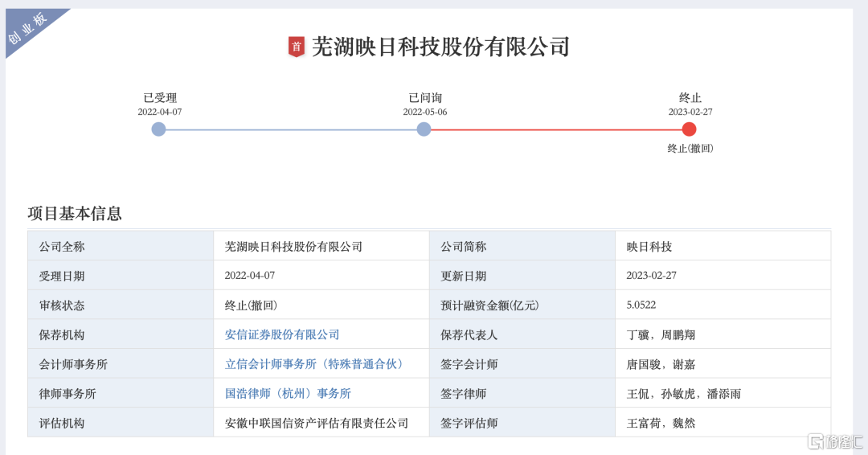The height and width of the screenshot is (455, 868).
Task: Click the 更新日期 label cell
Action: 522,276
